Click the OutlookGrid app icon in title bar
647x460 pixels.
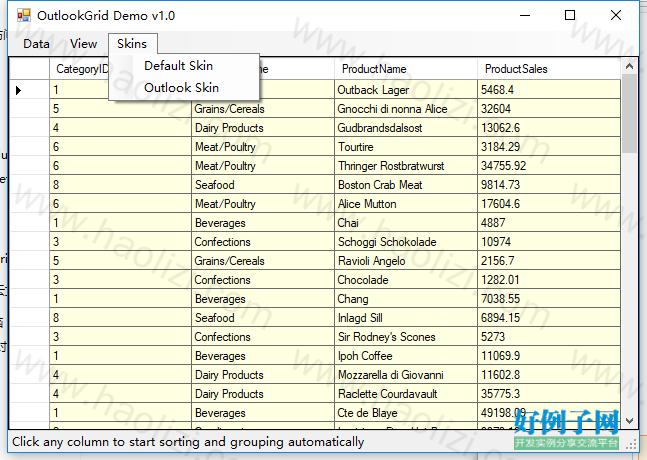coord(24,16)
